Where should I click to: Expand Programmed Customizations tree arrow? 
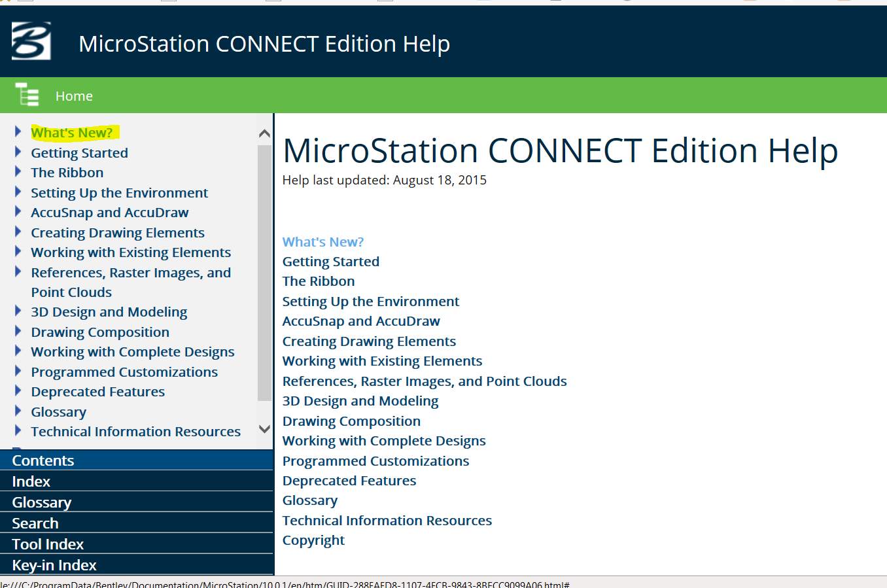point(18,371)
